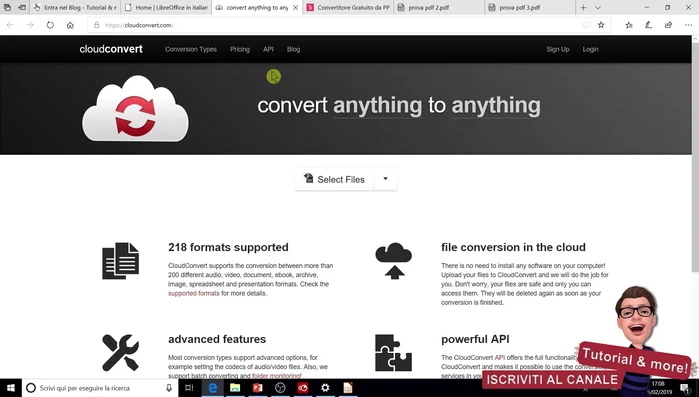Go to browser home page
The width and height of the screenshot is (699, 397).
pyautogui.click(x=70, y=25)
